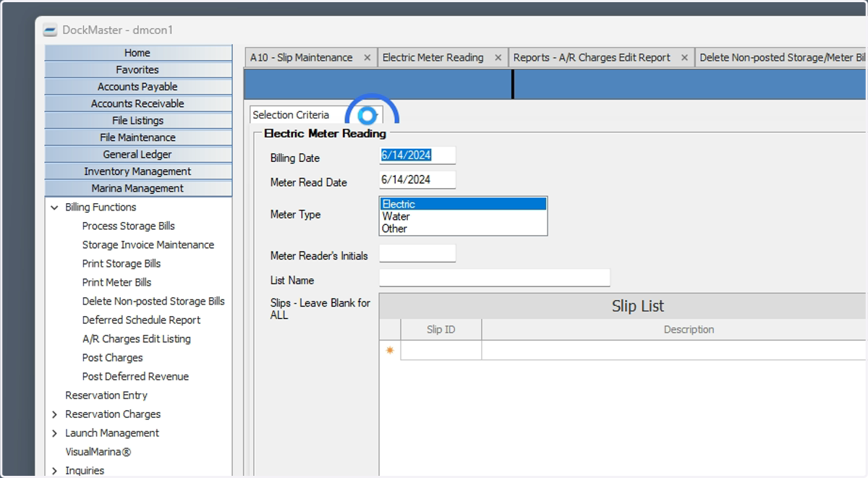Screen dimensions: 868x478
Task: Close the Reports - A/R Charges Edit Report tab
Action: (x=684, y=58)
